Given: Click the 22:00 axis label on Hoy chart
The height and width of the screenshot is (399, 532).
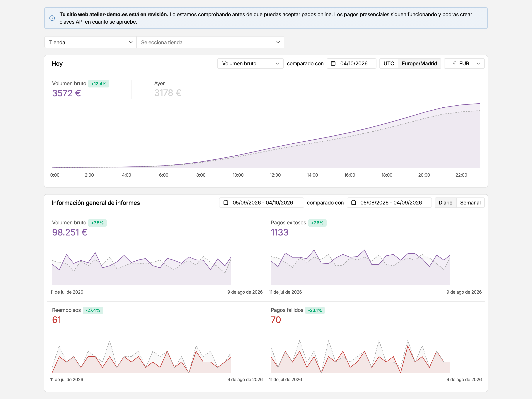Looking at the screenshot, I should coord(461,175).
